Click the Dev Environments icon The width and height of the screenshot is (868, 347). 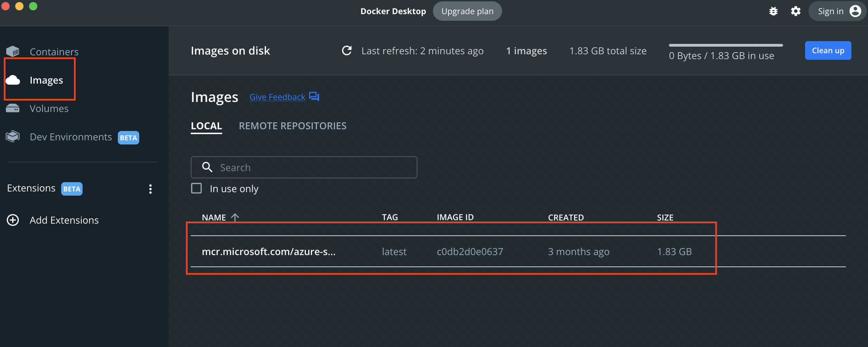tap(13, 137)
